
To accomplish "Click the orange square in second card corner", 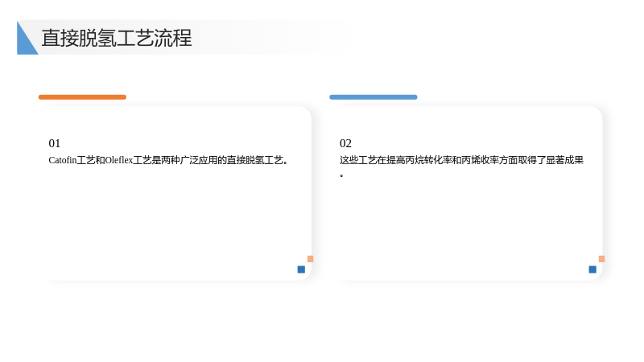I will 601,258.
